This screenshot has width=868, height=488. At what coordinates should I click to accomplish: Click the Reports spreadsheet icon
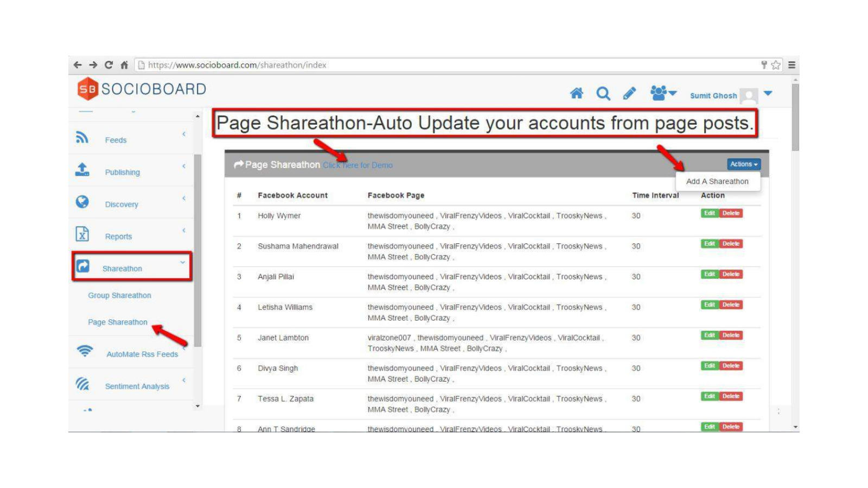(82, 234)
